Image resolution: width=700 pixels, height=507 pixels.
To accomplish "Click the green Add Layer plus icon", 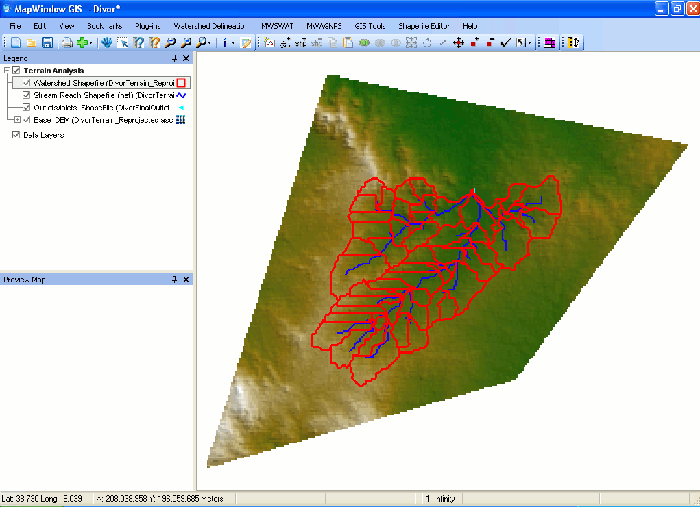I will [81, 43].
